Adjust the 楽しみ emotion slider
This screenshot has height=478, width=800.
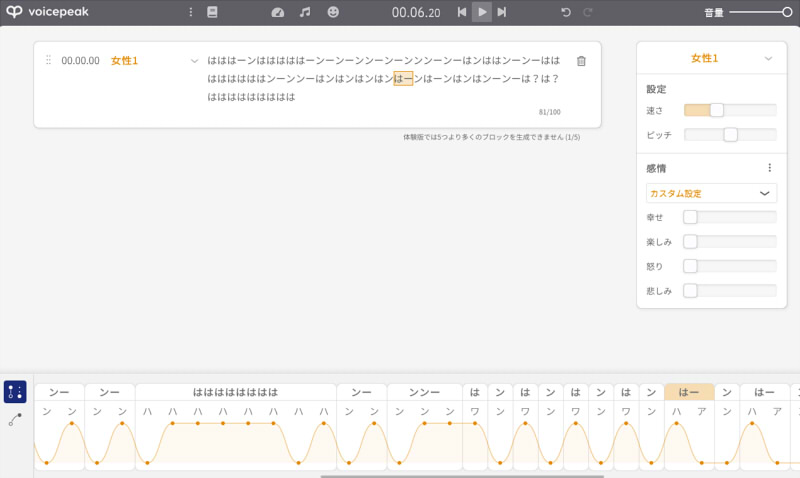pyautogui.click(x=730, y=241)
